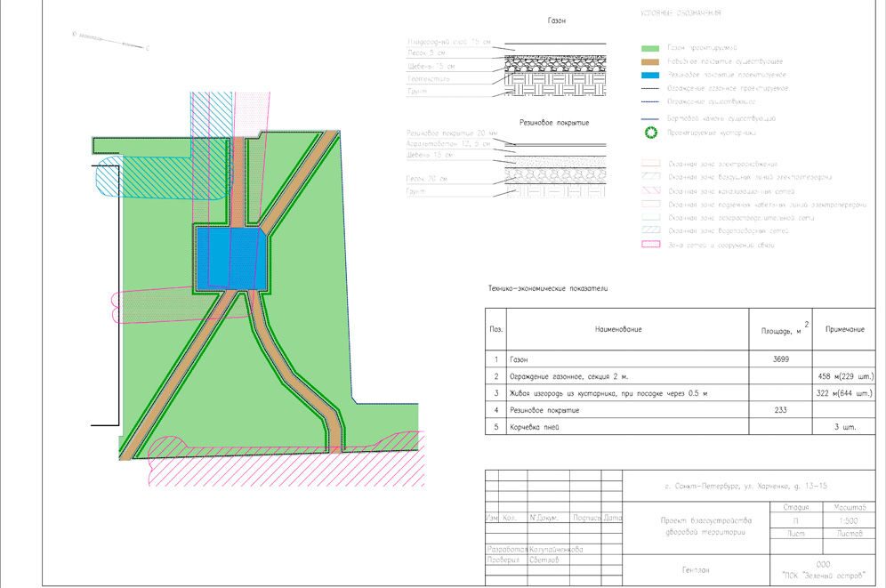Click the lawn area value 3699

783,358
